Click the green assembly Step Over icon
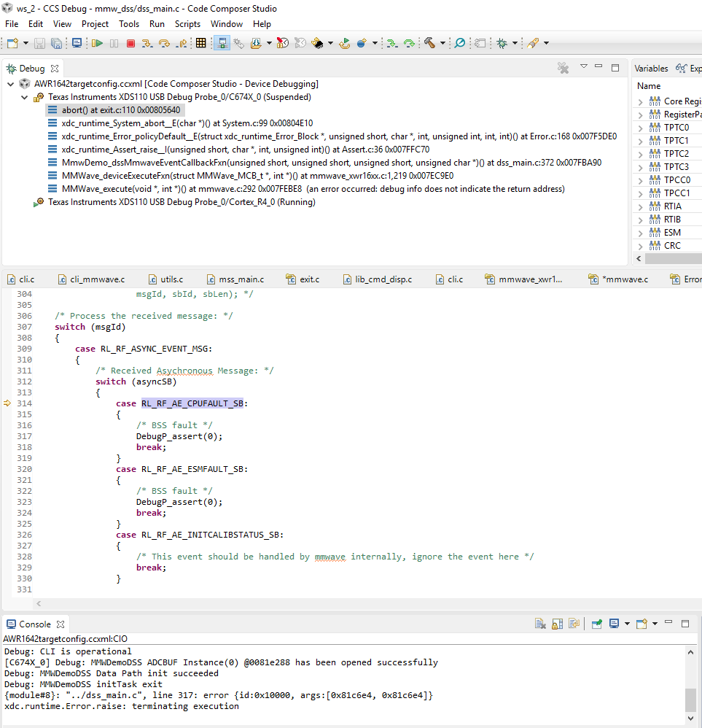 tap(409, 43)
